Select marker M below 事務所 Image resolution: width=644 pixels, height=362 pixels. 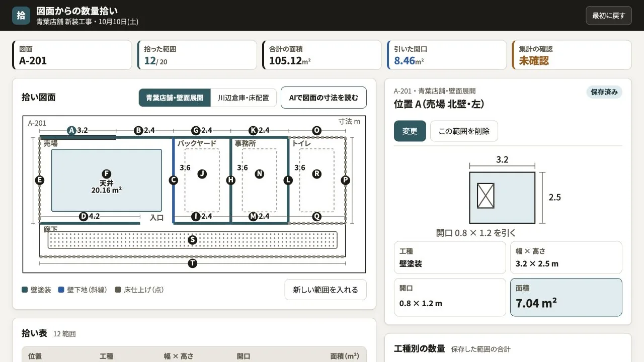253,216
